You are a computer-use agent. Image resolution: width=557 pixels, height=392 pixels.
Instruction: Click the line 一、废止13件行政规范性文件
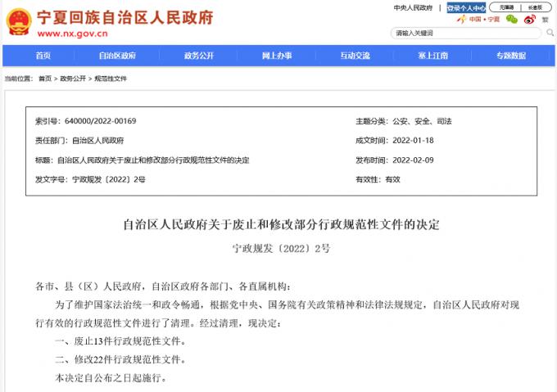click(x=120, y=341)
